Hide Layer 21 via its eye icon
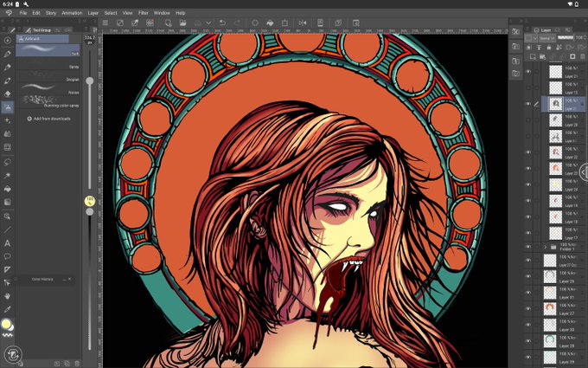Screen dimensions: 588x368 pos(528,71)
